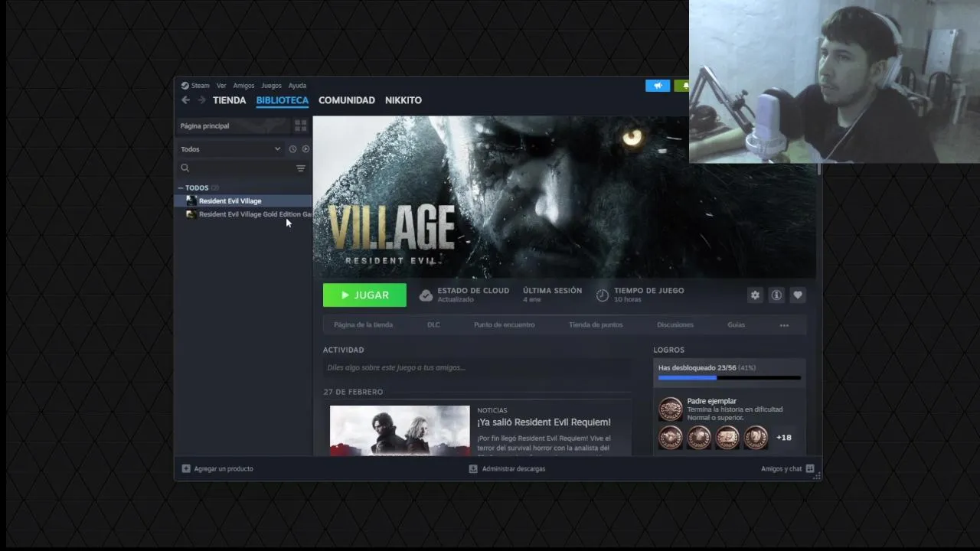Open the Ayuda menu
Viewport: 980px width, 551px height.
pos(297,86)
